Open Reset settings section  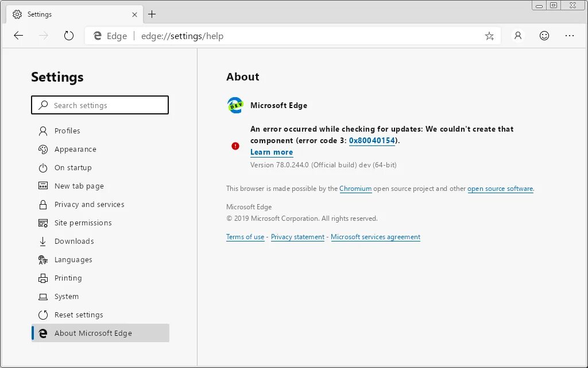coord(100,315)
